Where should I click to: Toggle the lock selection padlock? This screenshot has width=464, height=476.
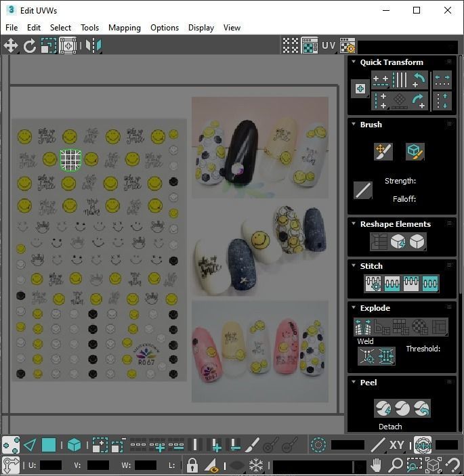pos(192,464)
